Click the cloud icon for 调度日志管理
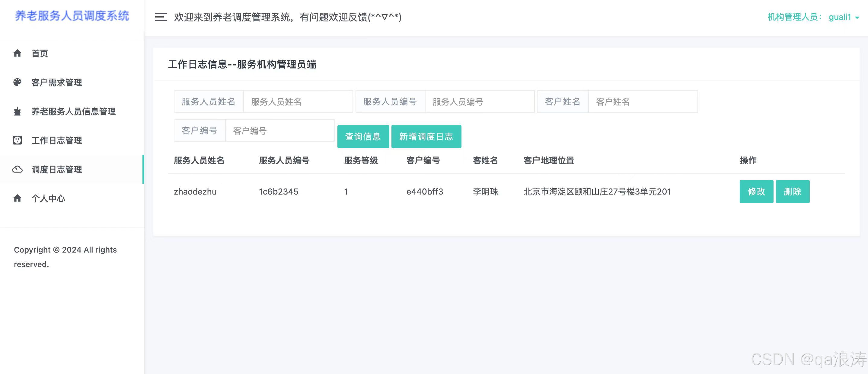Image resolution: width=868 pixels, height=374 pixels. 17,169
